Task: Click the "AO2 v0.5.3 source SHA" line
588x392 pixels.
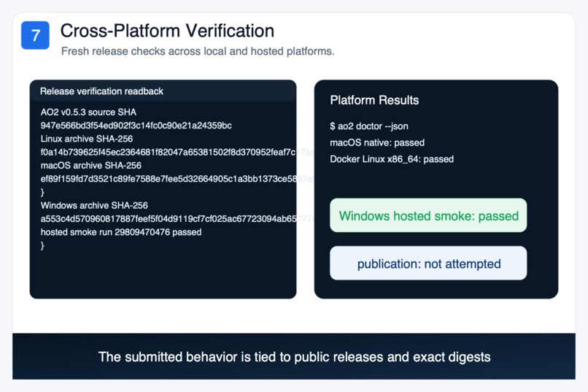Action: click(88, 112)
